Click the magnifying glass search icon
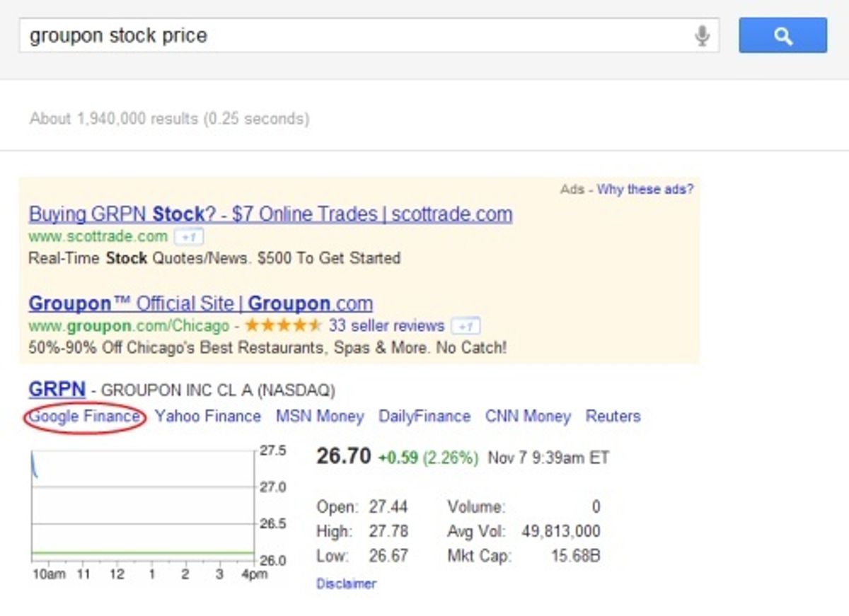This screenshot has width=849, height=616. (782, 35)
